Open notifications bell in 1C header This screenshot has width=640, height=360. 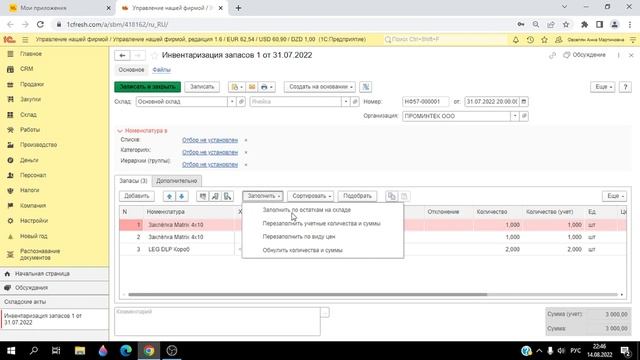pyautogui.click(x=516, y=40)
